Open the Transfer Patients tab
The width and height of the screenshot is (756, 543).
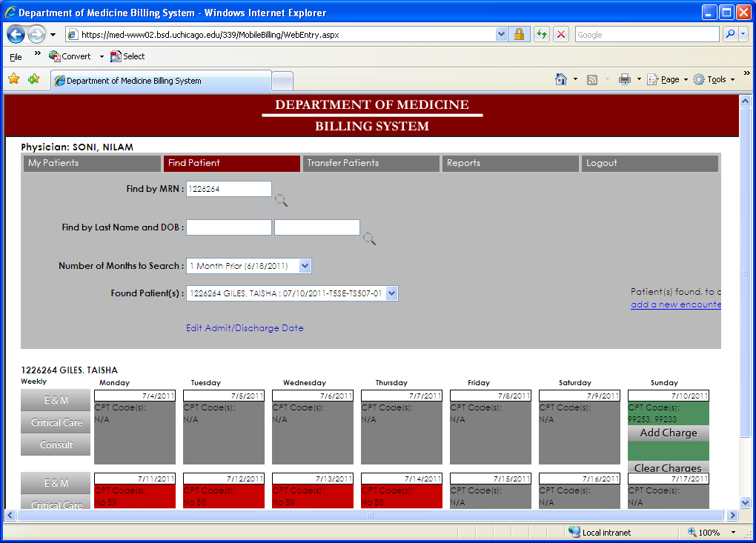pos(371,163)
